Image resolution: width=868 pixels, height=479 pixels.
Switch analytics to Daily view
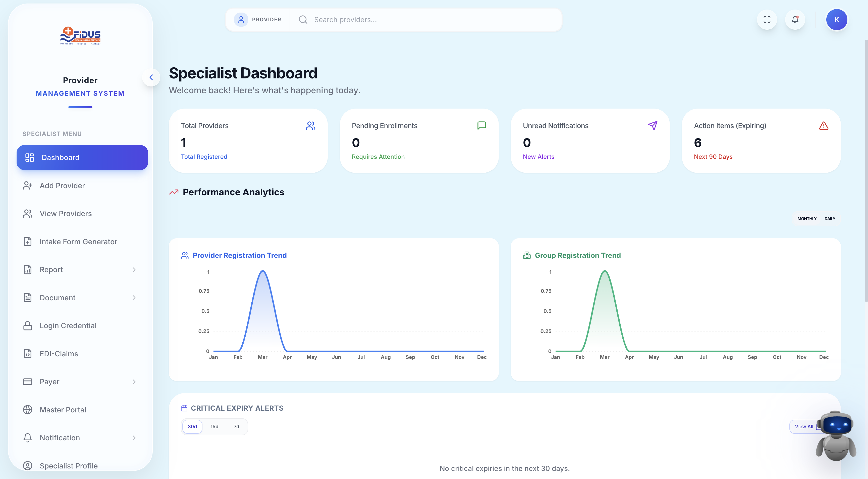point(830,218)
